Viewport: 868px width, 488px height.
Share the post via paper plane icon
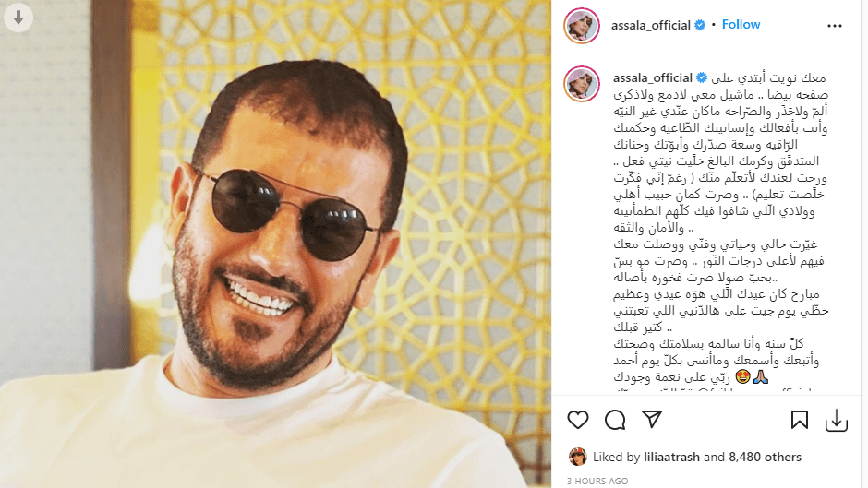[x=652, y=420]
